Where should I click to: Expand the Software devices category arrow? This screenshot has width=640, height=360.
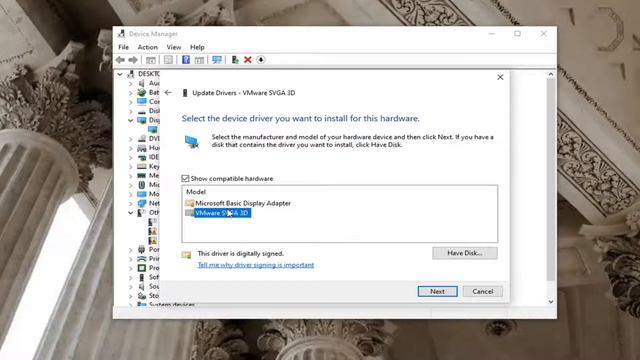[131, 278]
